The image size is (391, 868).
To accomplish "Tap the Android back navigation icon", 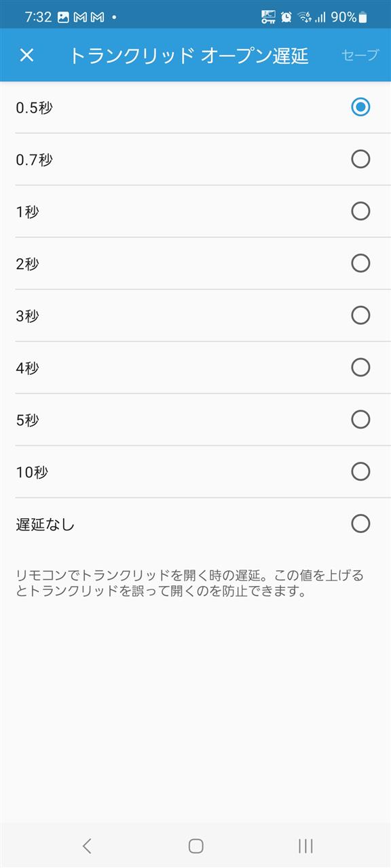I will click(86, 845).
